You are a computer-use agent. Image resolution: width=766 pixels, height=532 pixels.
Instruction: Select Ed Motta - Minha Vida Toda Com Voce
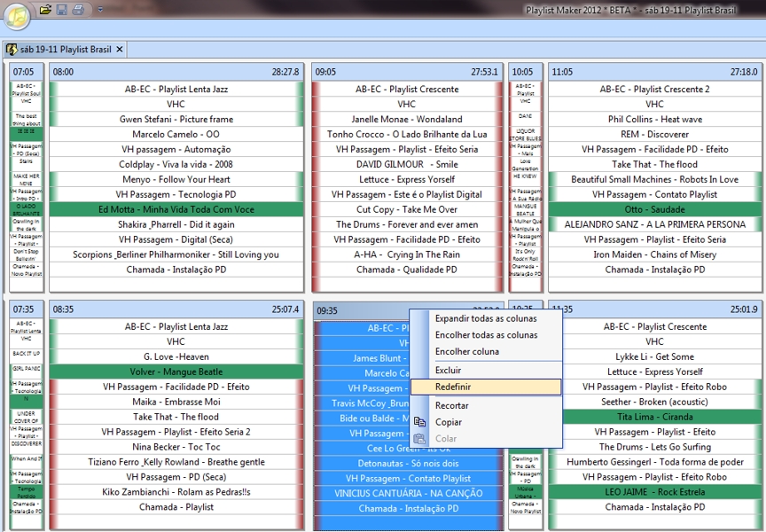(x=176, y=209)
